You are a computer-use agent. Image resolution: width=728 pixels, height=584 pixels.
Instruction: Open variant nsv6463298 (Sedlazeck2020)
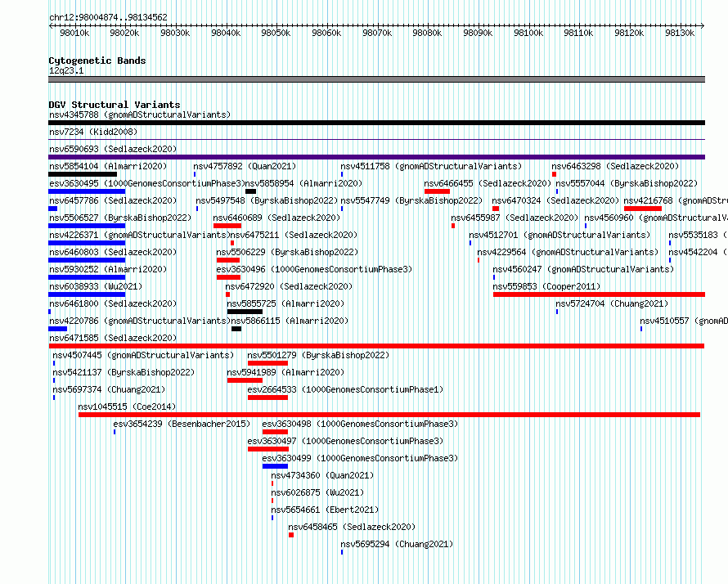pyautogui.click(x=615, y=166)
